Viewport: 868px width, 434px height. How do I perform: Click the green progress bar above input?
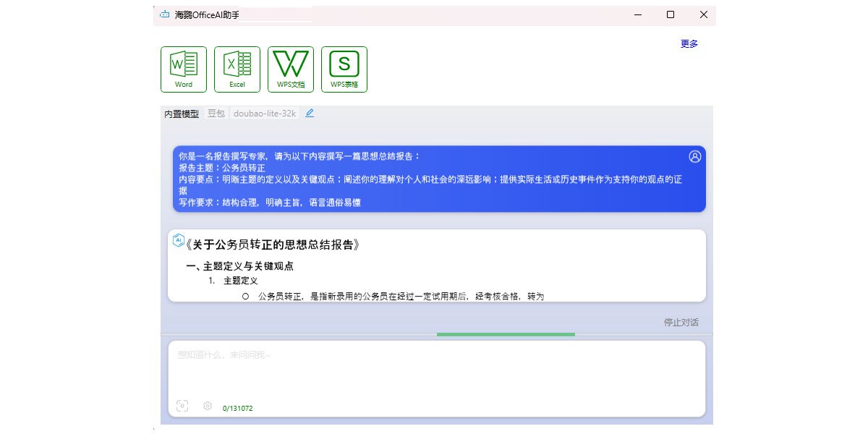coord(506,334)
